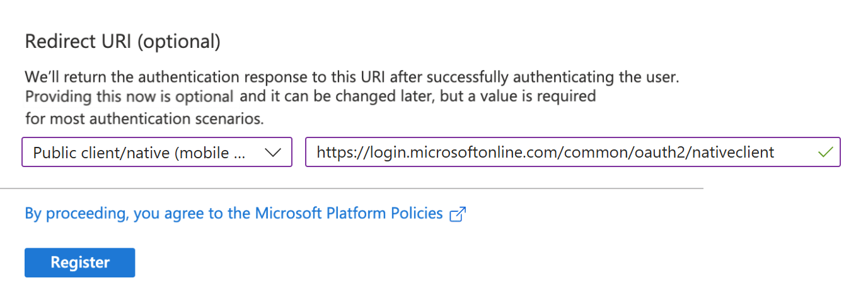Open the Public client/native platform dropdown

coord(157,152)
